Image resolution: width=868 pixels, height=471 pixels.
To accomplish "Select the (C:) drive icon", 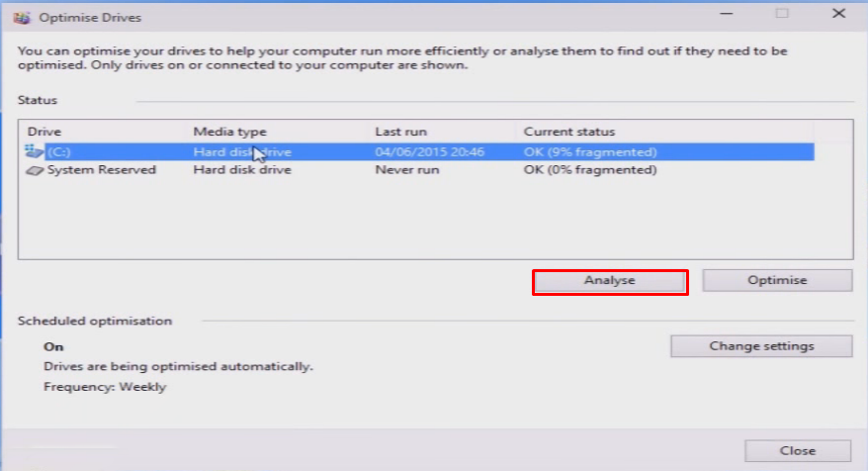I will [34, 150].
